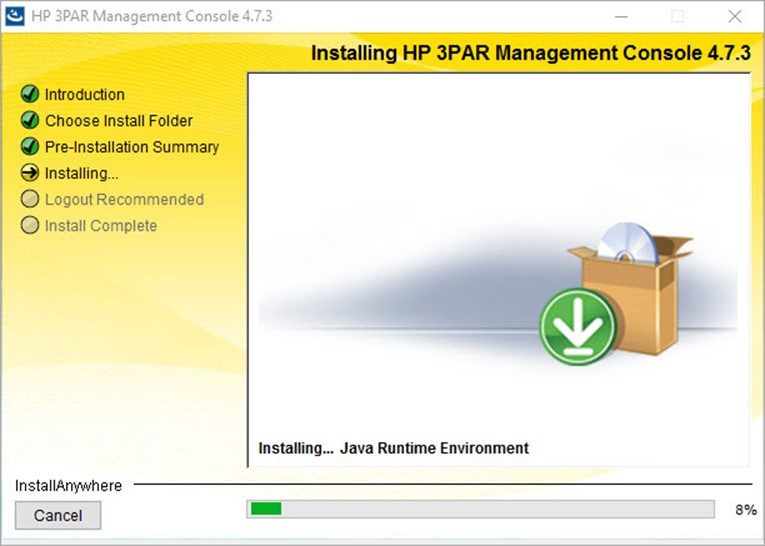
Task: Click the Installing... Java Runtime Environment status text
Action: point(394,448)
